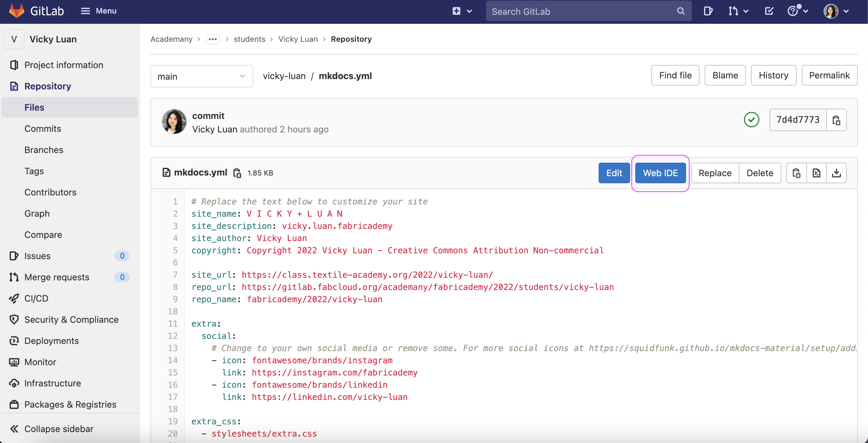
Task: Click the Infrastructure cloud icon
Action: 14,383
